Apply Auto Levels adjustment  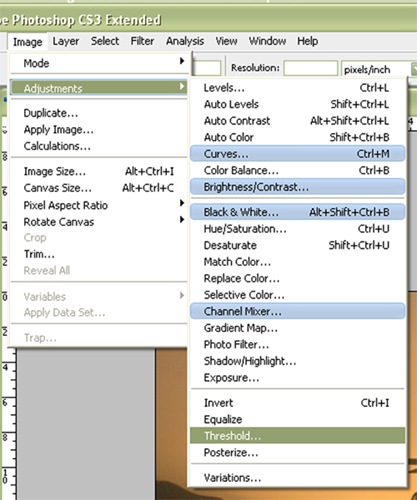[x=298, y=104]
